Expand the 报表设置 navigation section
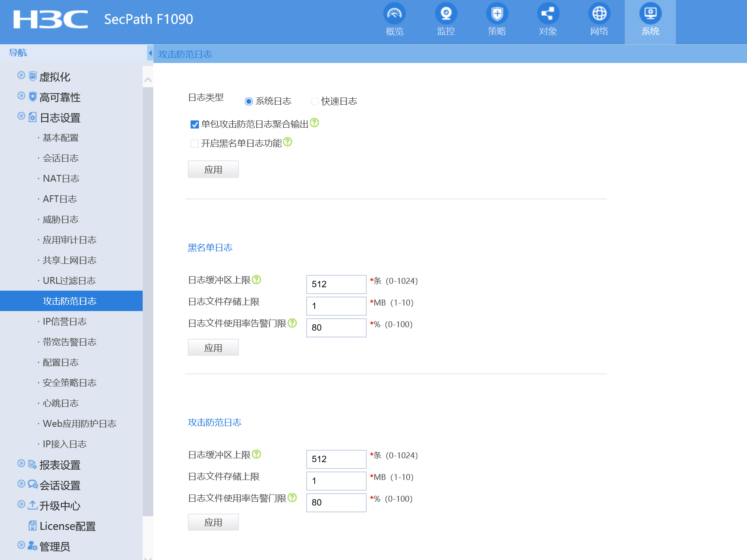 [21, 463]
